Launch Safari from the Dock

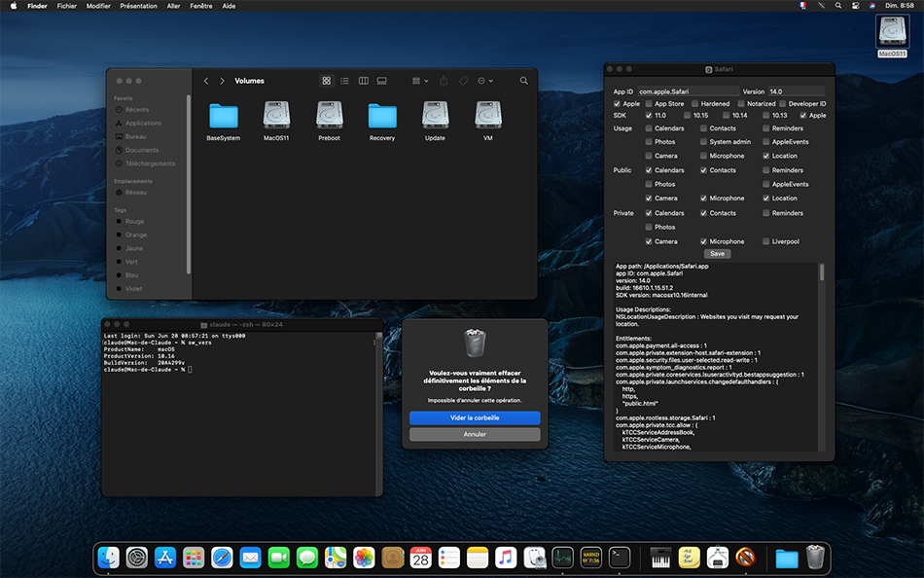point(222,558)
